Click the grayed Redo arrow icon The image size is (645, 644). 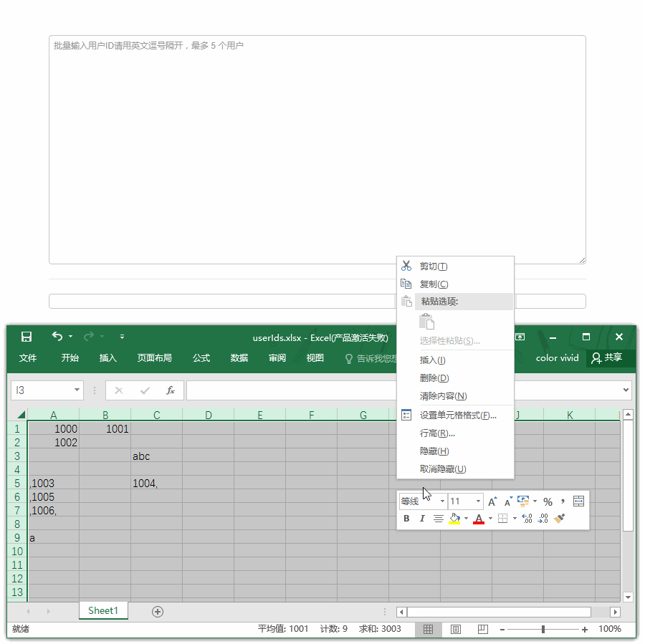point(88,337)
